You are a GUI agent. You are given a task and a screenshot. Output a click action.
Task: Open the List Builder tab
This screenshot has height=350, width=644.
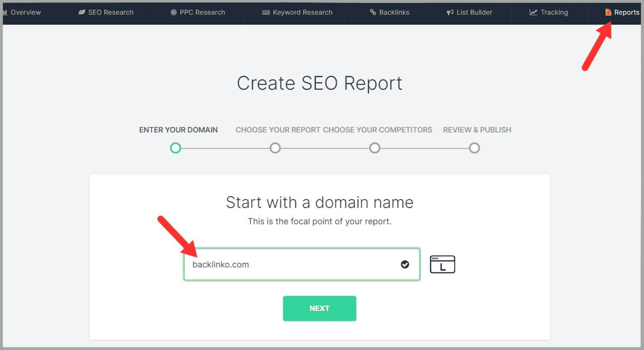point(469,12)
